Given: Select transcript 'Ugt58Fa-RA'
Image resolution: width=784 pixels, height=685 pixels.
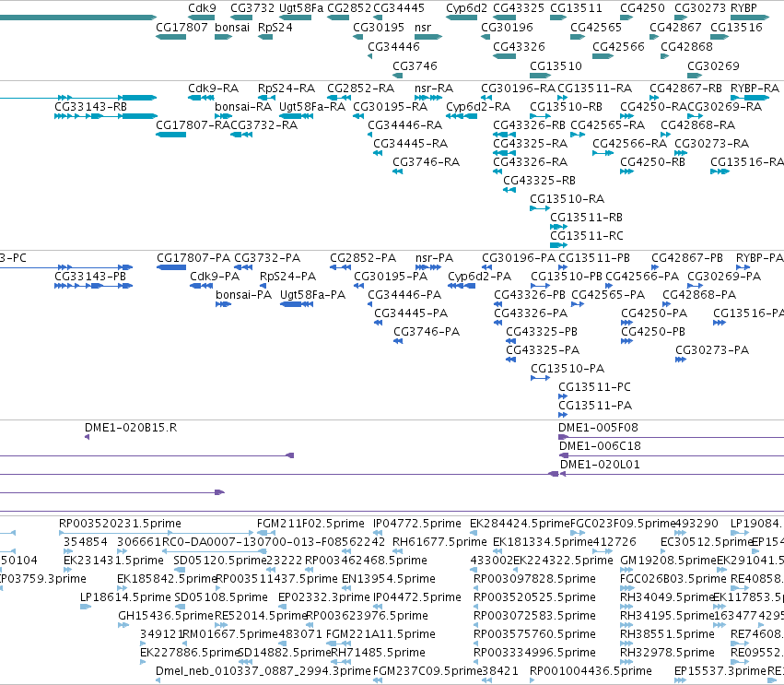Looking at the screenshot, I should coord(312,107).
